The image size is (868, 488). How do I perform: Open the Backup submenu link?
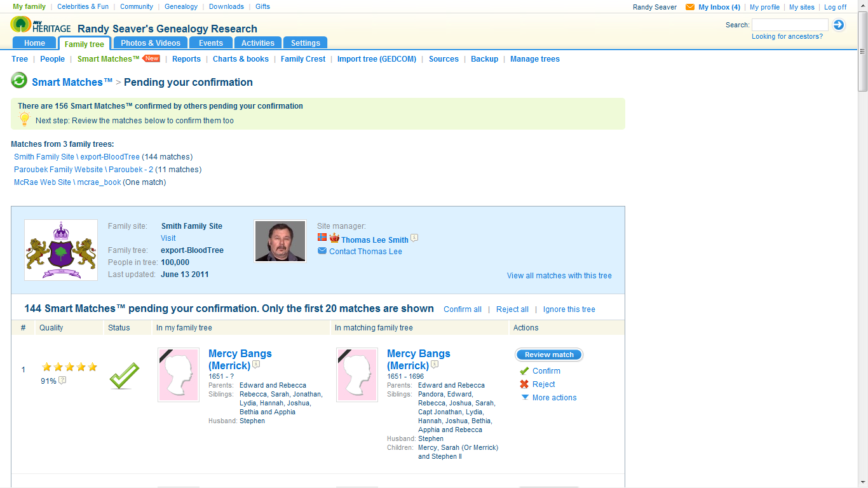click(x=485, y=59)
